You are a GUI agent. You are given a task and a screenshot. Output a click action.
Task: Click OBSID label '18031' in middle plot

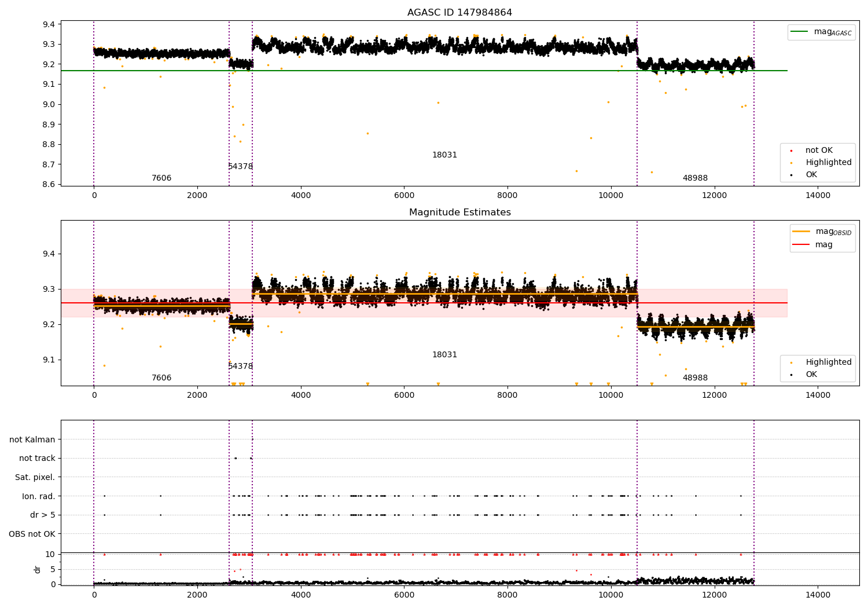444,355
